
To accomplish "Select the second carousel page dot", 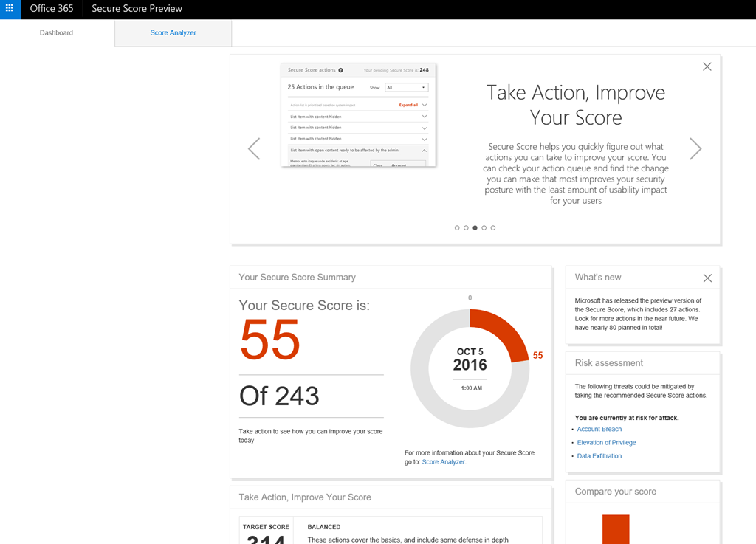I will point(466,227).
